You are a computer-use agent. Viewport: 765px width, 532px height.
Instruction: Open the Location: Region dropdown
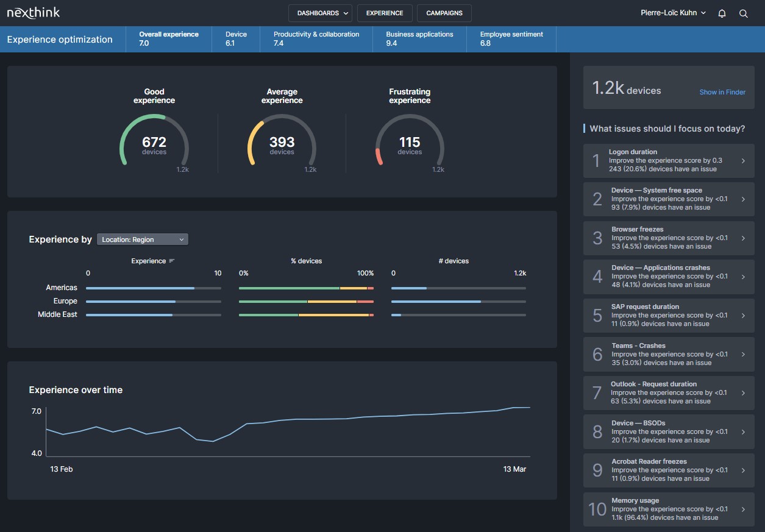point(142,239)
